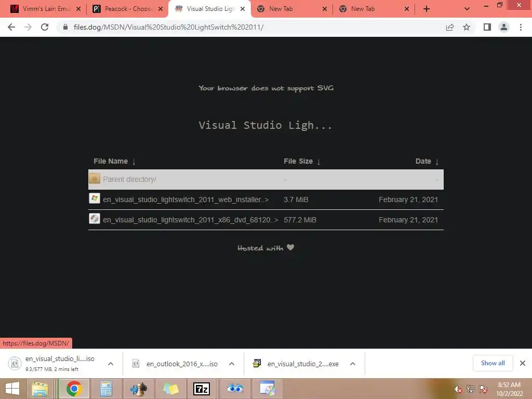Click the Visual Studio Ligh... heading

tap(265, 125)
